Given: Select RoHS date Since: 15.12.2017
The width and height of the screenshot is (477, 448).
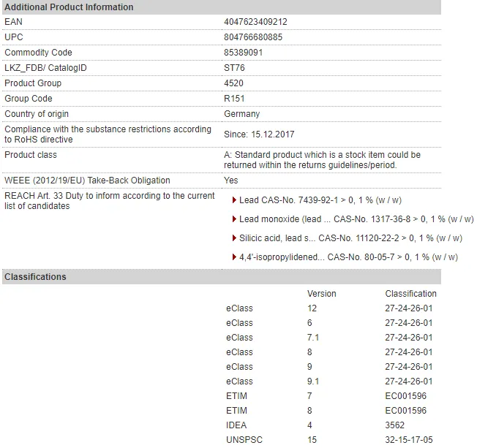Looking at the screenshot, I should pyautogui.click(x=259, y=134).
